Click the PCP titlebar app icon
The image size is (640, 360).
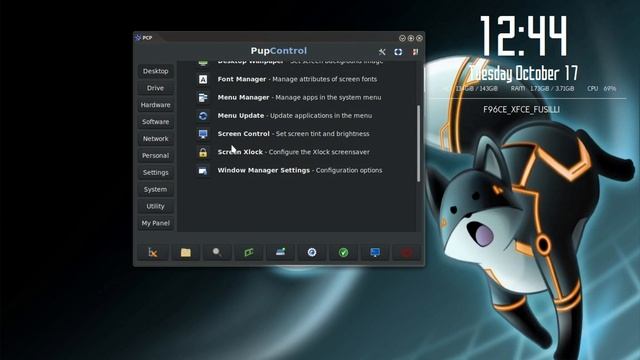(x=138, y=38)
